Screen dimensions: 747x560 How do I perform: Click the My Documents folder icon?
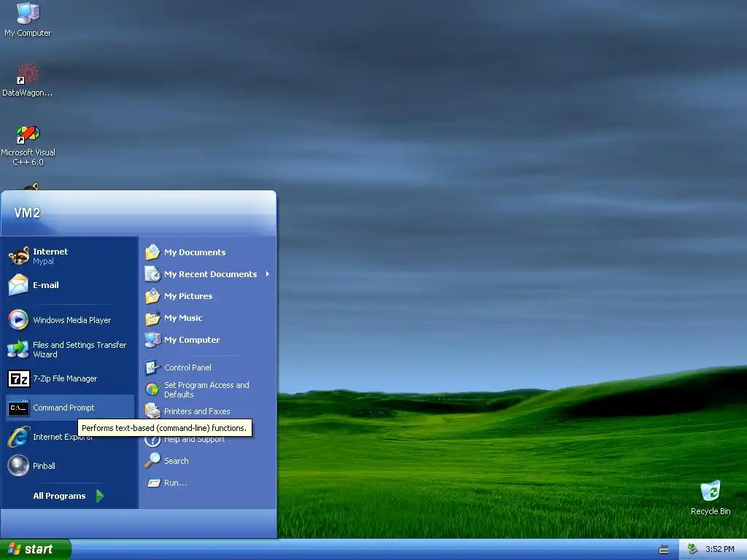click(x=152, y=252)
